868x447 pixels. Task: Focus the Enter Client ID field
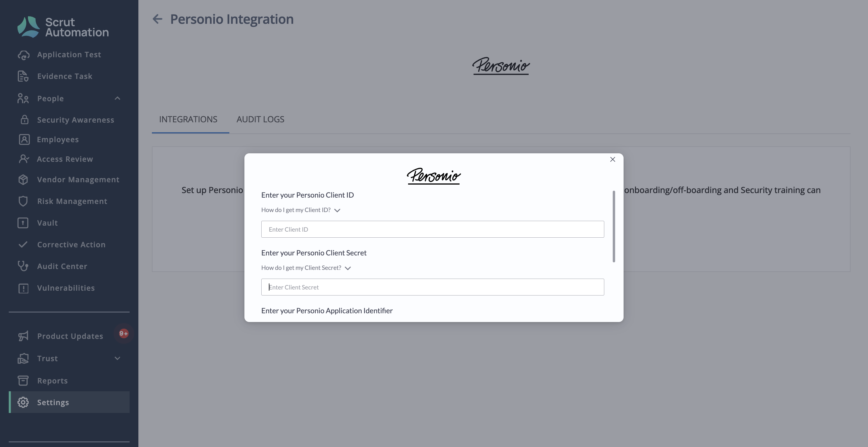coord(432,229)
